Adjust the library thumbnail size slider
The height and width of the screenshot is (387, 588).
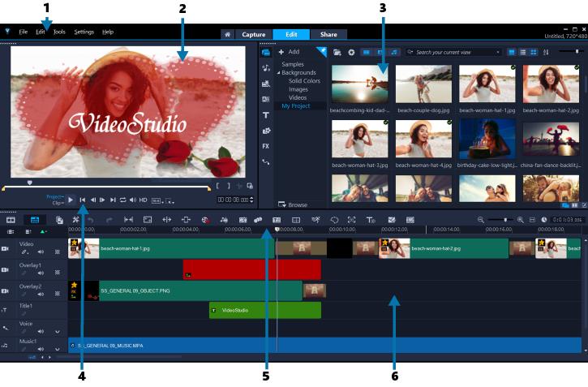point(577,52)
